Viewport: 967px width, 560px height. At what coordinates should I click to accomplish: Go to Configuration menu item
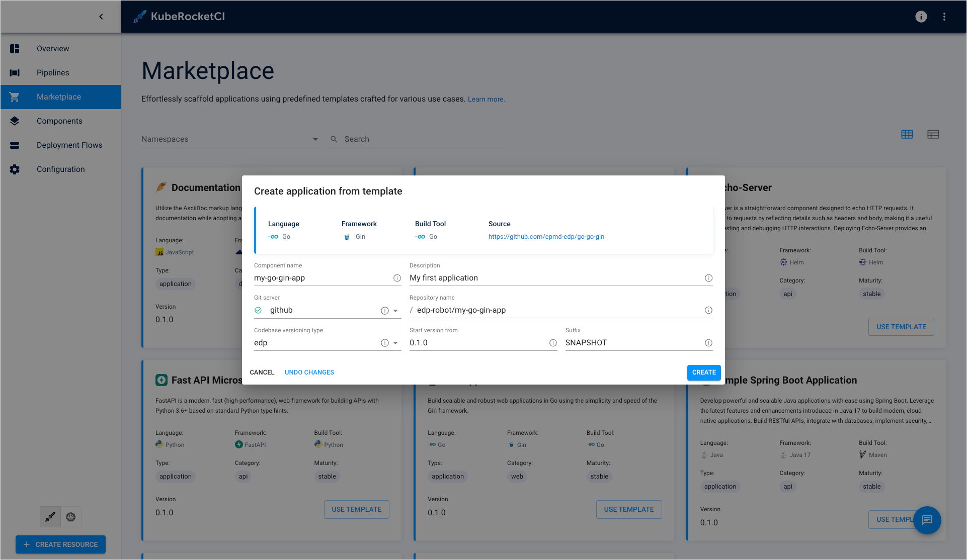tap(60, 169)
